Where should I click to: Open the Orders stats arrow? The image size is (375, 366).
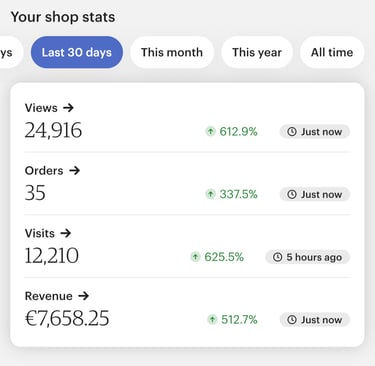(x=74, y=170)
